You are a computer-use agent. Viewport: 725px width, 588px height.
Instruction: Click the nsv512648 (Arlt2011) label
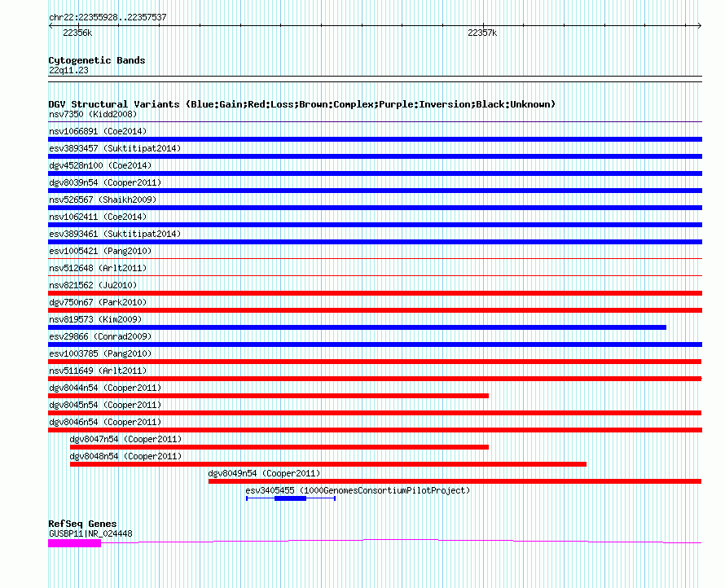tap(98, 268)
